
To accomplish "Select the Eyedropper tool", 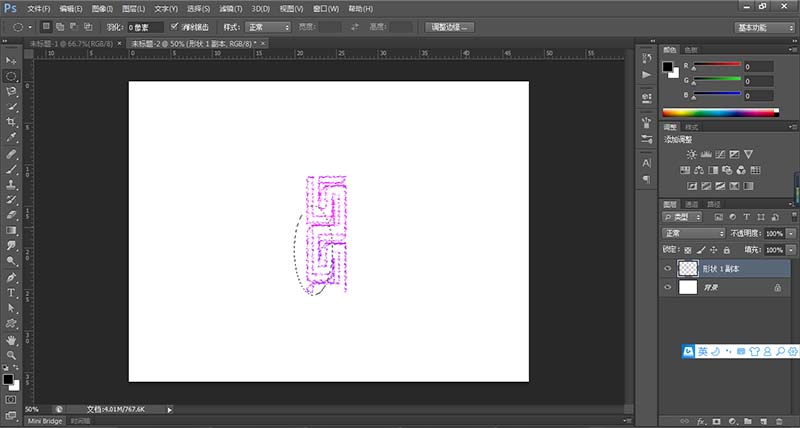I will click(x=11, y=137).
